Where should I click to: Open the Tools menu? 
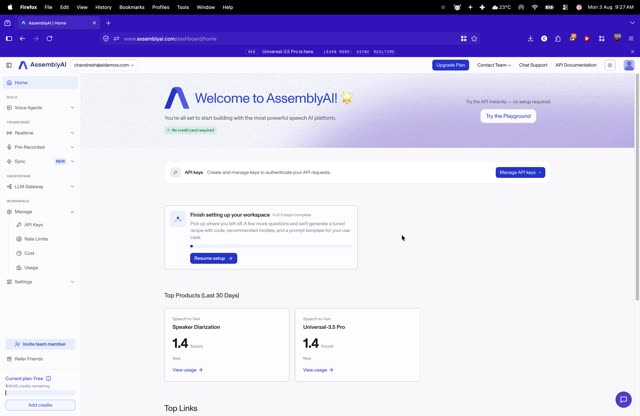click(x=183, y=7)
